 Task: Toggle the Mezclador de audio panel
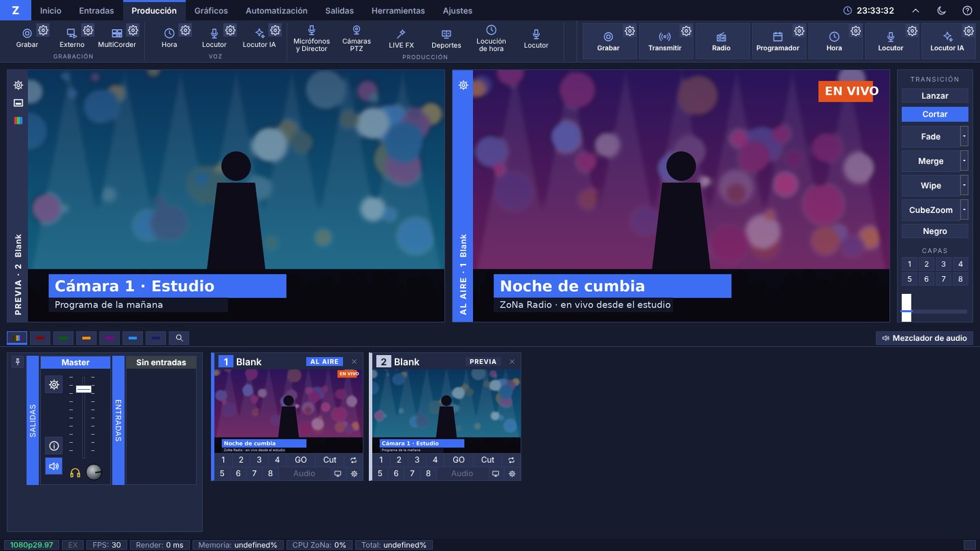click(924, 337)
